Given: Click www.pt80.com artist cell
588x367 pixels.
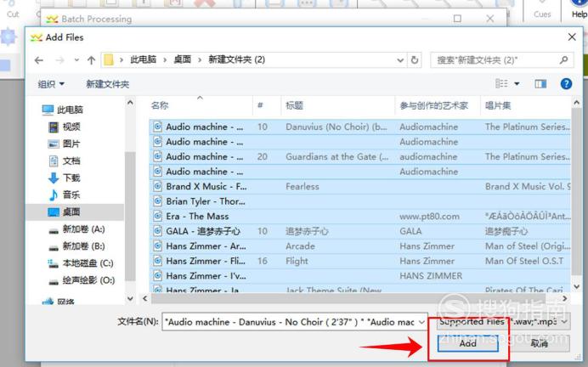Looking at the screenshot, I should coord(429,217).
